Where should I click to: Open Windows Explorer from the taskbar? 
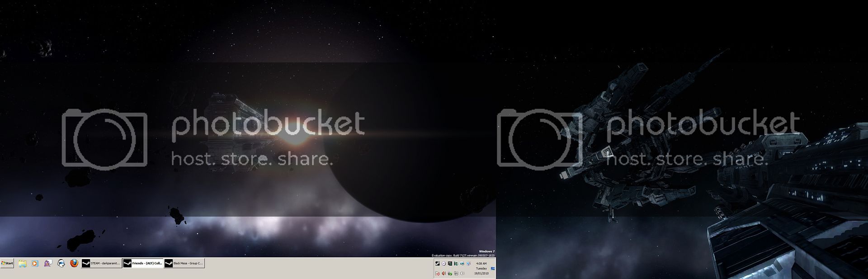pos(22,263)
